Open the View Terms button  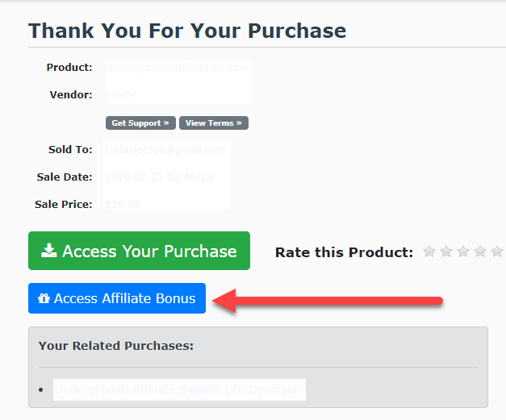tap(214, 123)
